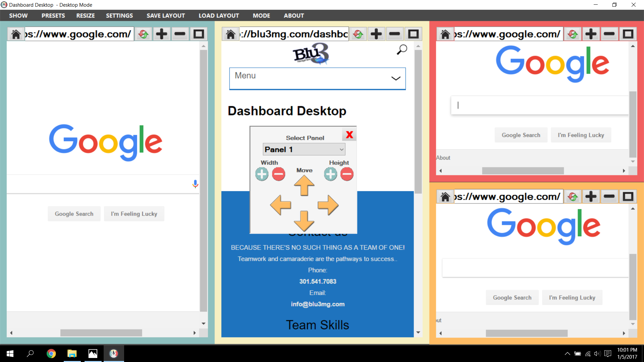Click I'm Feeling Lucky in orange panel
The width and height of the screenshot is (644, 362).
pyautogui.click(x=572, y=298)
